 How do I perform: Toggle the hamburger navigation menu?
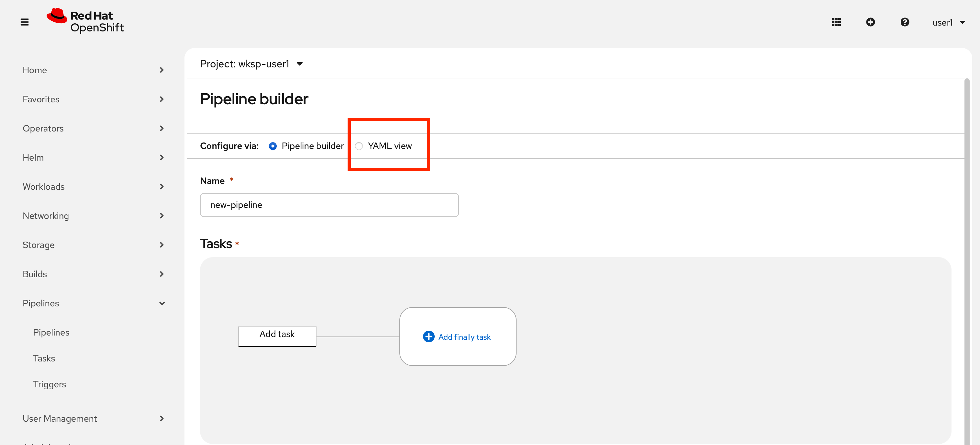coord(24,22)
